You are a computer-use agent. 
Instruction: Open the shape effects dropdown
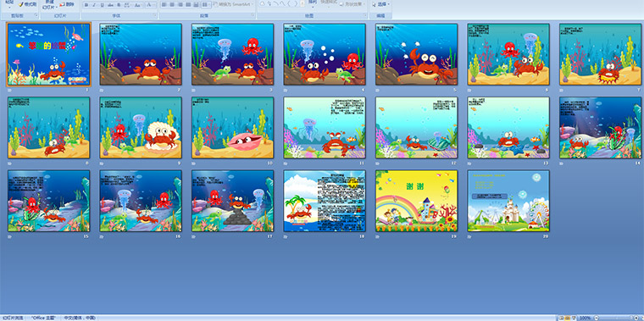click(353, 4)
